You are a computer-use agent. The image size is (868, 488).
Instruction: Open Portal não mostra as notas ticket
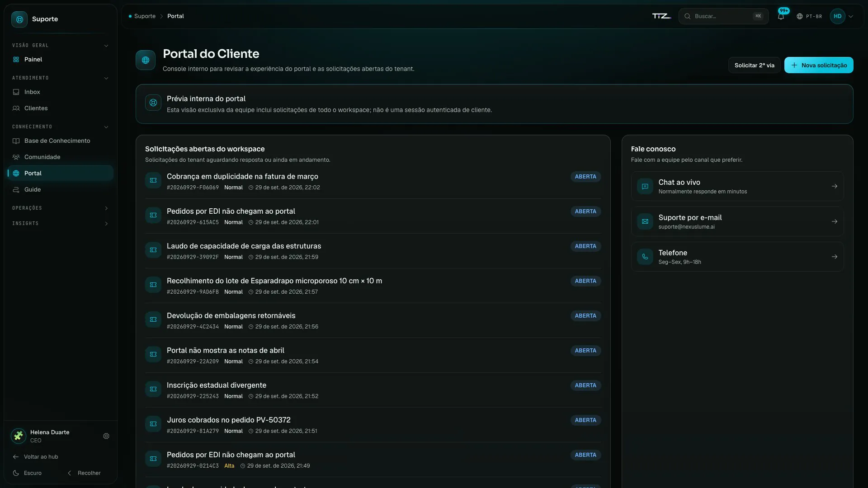(x=373, y=355)
